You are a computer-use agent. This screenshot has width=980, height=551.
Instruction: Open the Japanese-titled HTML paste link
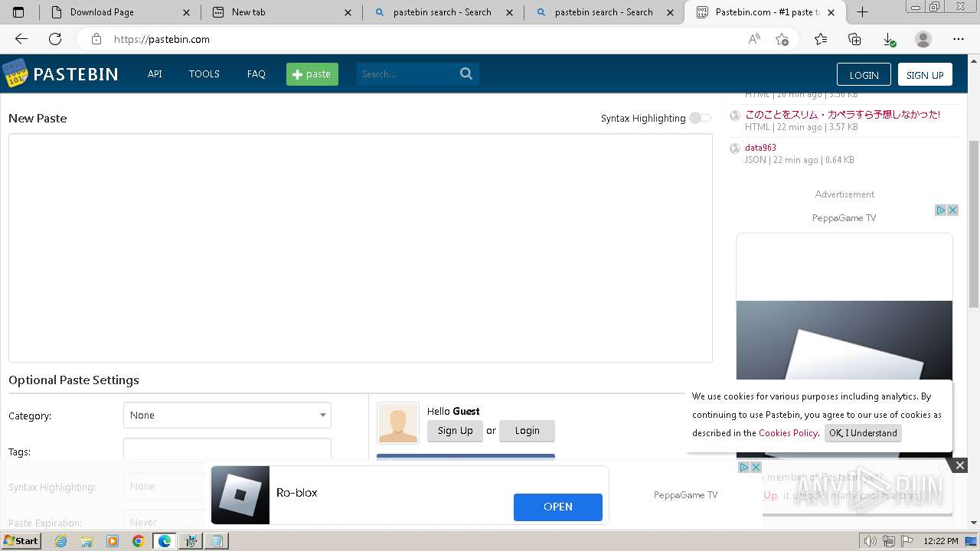click(x=842, y=115)
